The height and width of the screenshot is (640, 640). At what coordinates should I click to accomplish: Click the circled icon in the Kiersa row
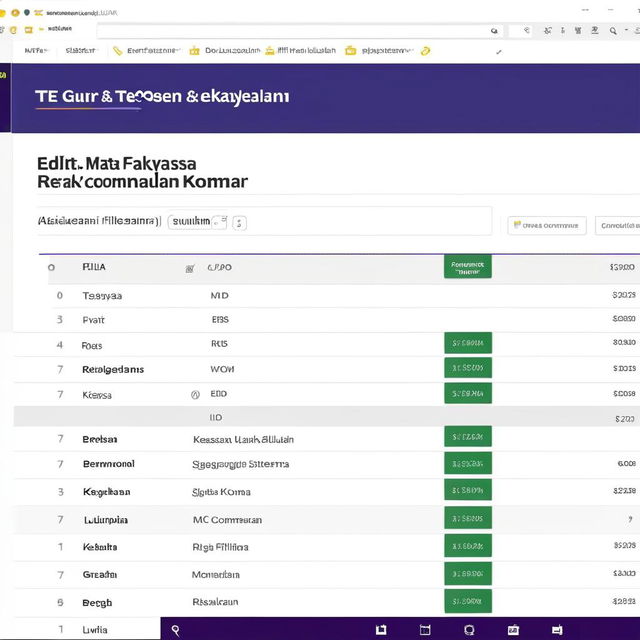pos(196,395)
